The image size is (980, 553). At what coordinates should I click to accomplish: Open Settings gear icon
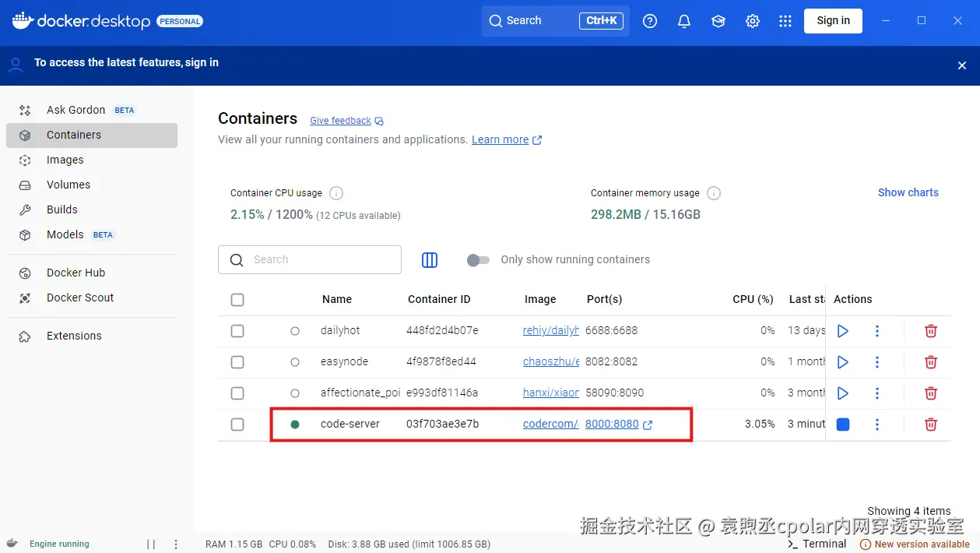[753, 21]
